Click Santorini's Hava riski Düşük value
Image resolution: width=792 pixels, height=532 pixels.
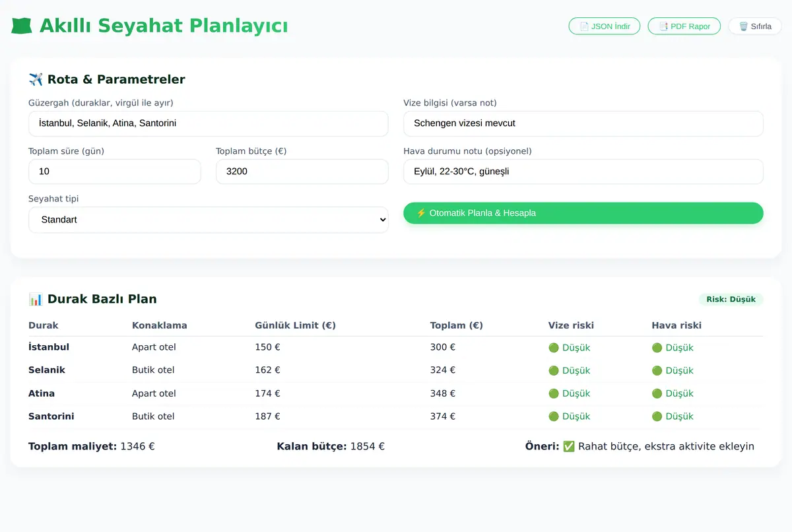pyautogui.click(x=673, y=416)
